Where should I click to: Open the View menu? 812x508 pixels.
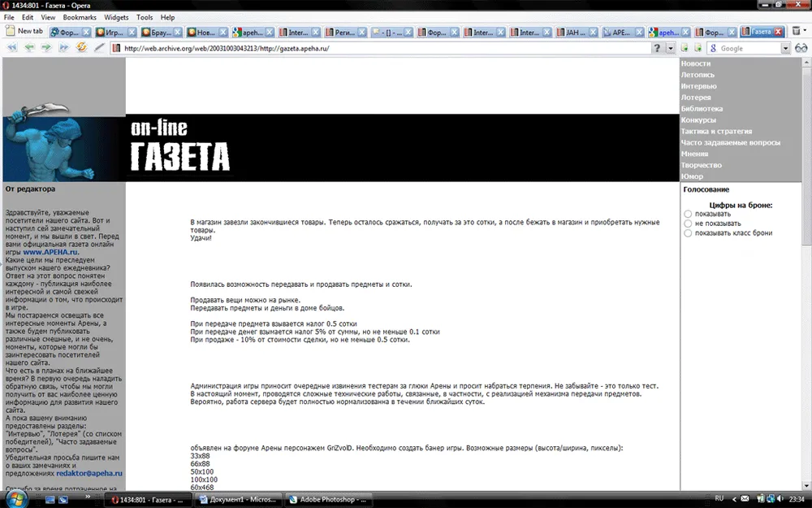(x=48, y=17)
